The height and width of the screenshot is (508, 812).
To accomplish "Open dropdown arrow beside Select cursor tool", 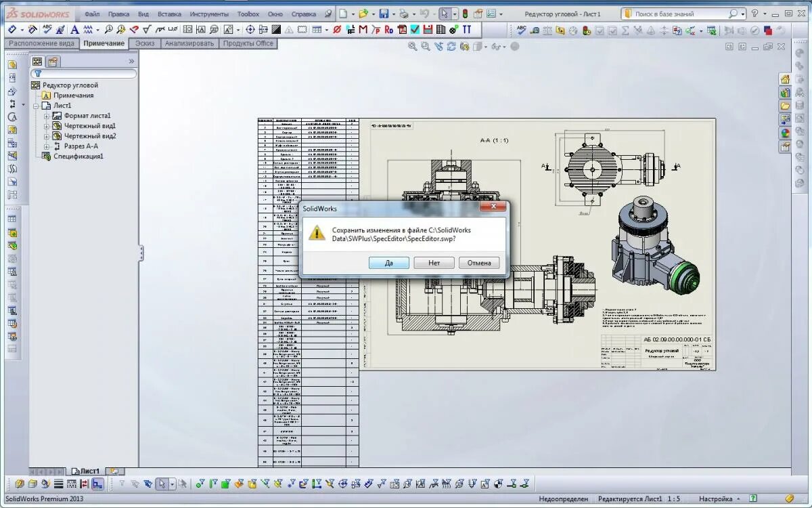I will click(454, 14).
